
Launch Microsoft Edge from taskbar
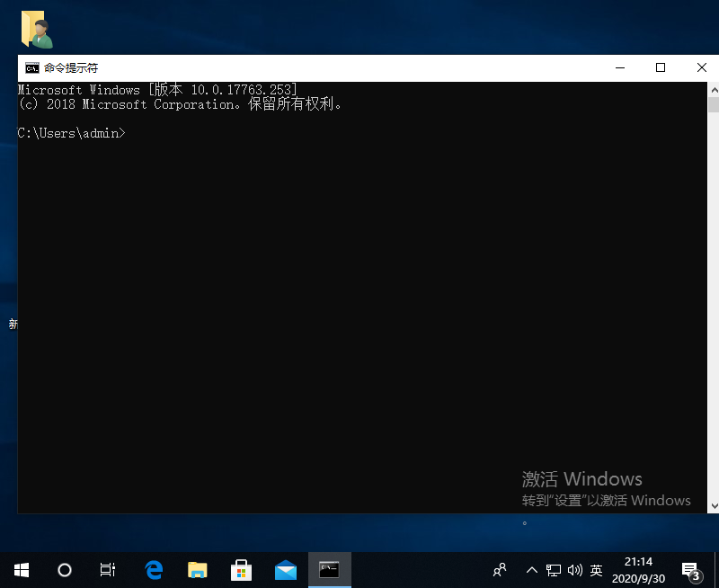(x=154, y=570)
